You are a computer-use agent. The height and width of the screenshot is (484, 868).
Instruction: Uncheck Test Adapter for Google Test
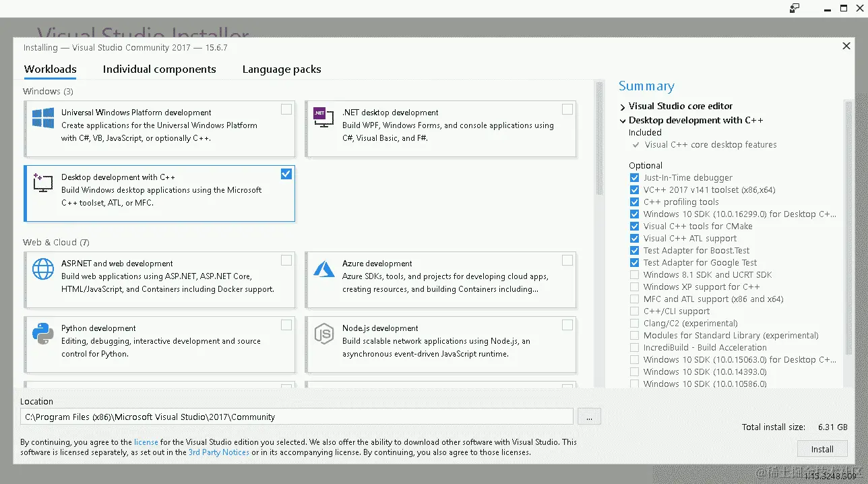coord(634,263)
